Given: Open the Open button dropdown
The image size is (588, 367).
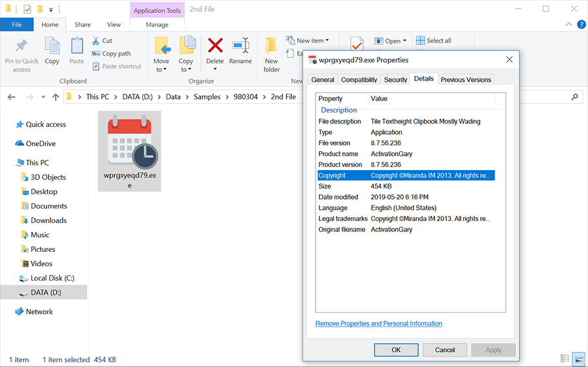Looking at the screenshot, I should coord(404,41).
